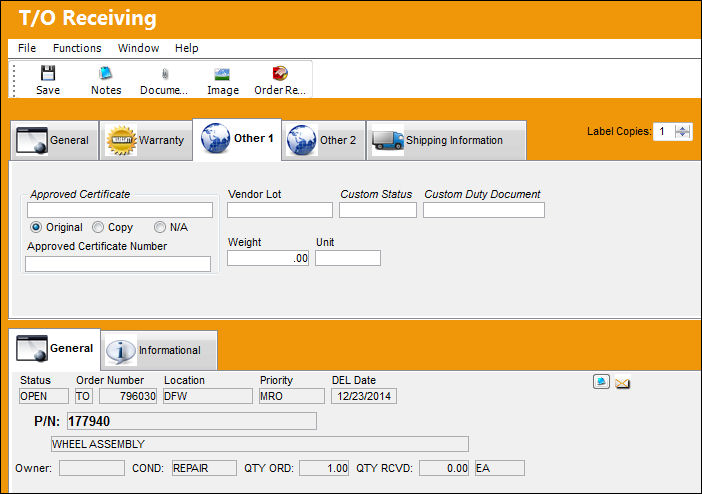Click the DEL Date value 12/23/2014

pos(364,396)
